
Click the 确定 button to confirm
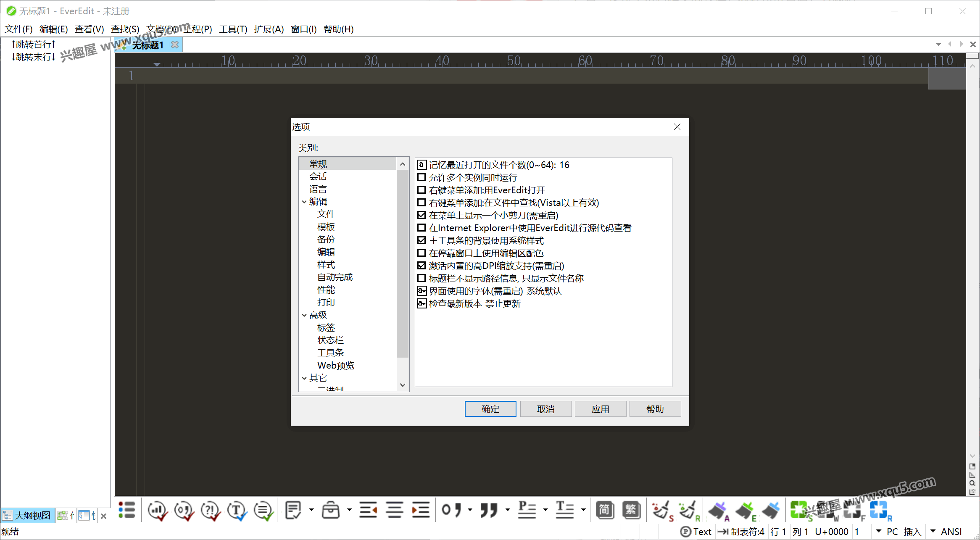490,409
